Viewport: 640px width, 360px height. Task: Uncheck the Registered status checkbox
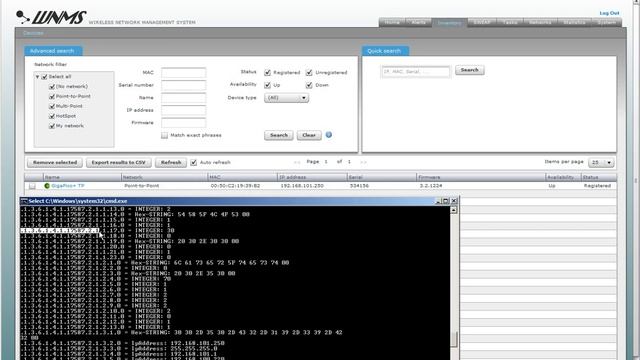267,72
